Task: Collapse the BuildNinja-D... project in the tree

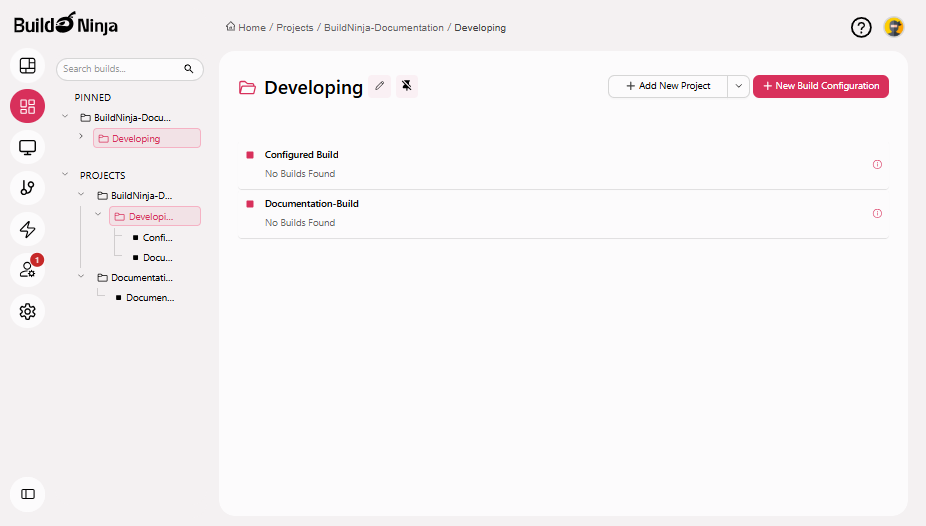Action: tap(81, 194)
